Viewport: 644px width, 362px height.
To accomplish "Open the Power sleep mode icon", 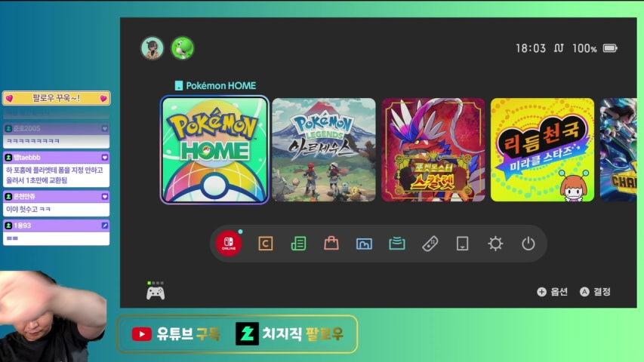I will (528, 244).
